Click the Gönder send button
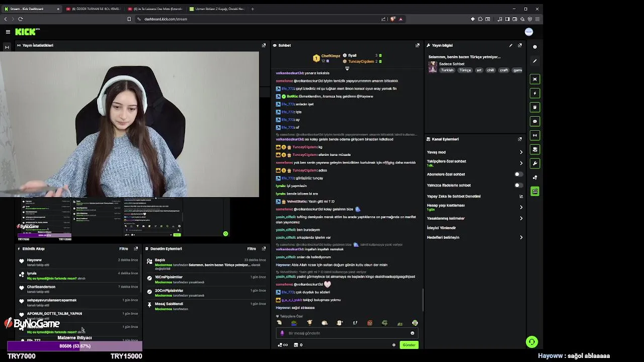644x362 pixels. (409, 345)
